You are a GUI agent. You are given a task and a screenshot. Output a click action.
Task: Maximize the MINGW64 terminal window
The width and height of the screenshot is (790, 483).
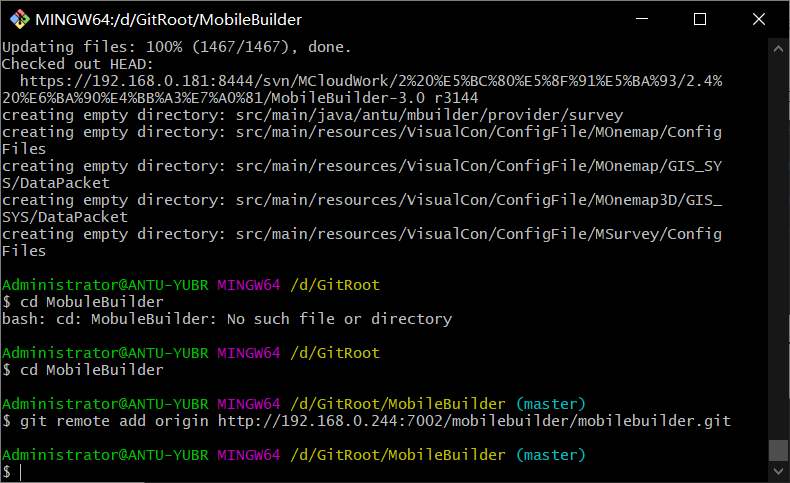700,19
